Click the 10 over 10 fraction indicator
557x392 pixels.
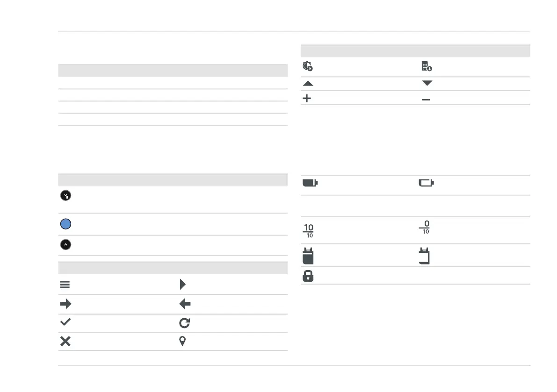click(x=308, y=231)
